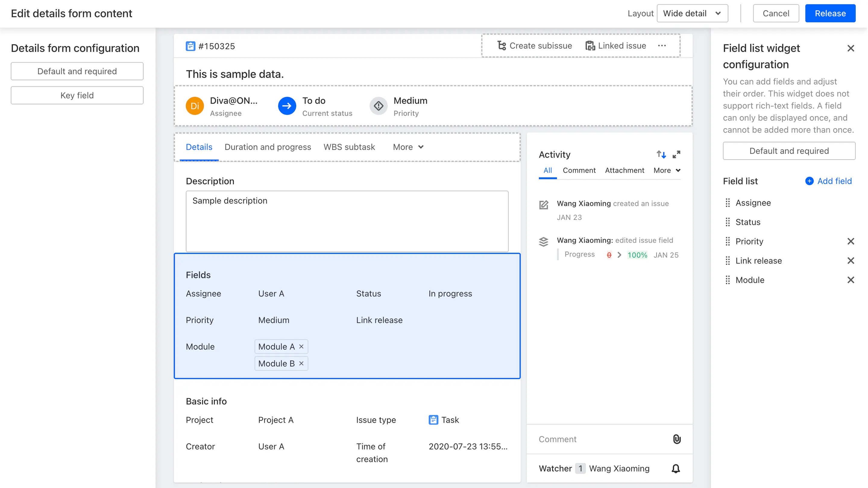The height and width of the screenshot is (488, 868).
Task: Remove the Module A chip
Action: point(301,346)
